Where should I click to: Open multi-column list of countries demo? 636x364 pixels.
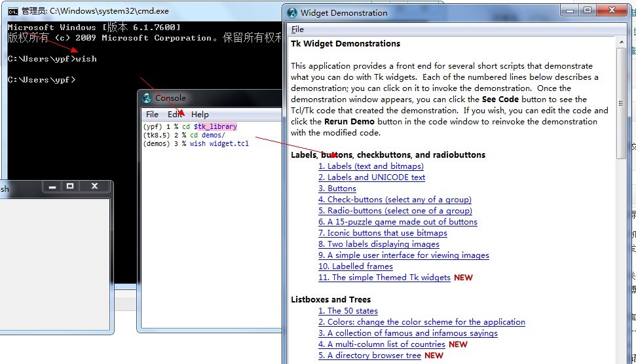tap(382, 344)
